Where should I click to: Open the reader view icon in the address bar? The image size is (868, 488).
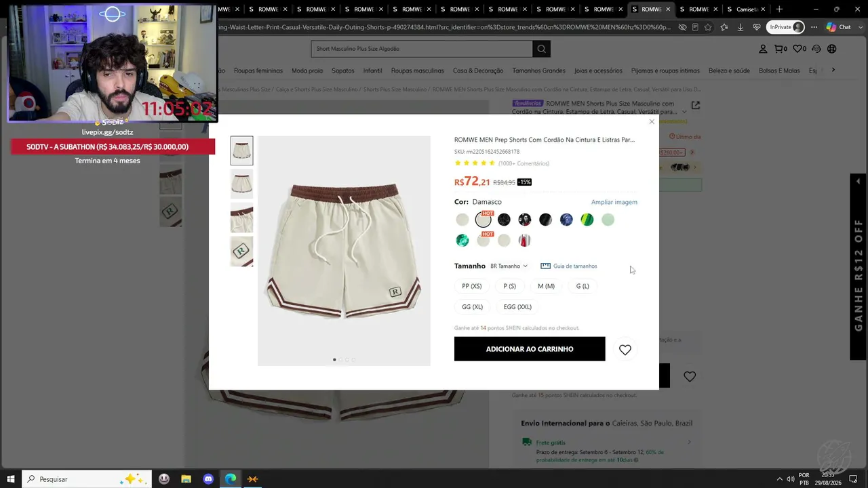click(695, 27)
